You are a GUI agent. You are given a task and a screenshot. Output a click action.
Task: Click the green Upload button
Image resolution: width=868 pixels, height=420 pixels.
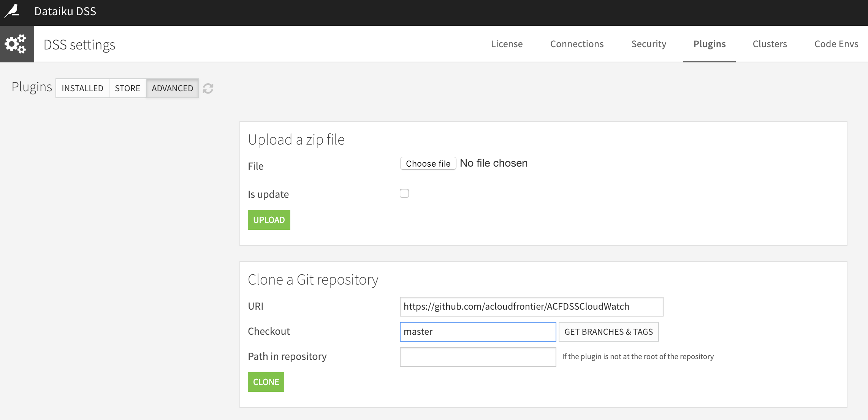pos(269,220)
